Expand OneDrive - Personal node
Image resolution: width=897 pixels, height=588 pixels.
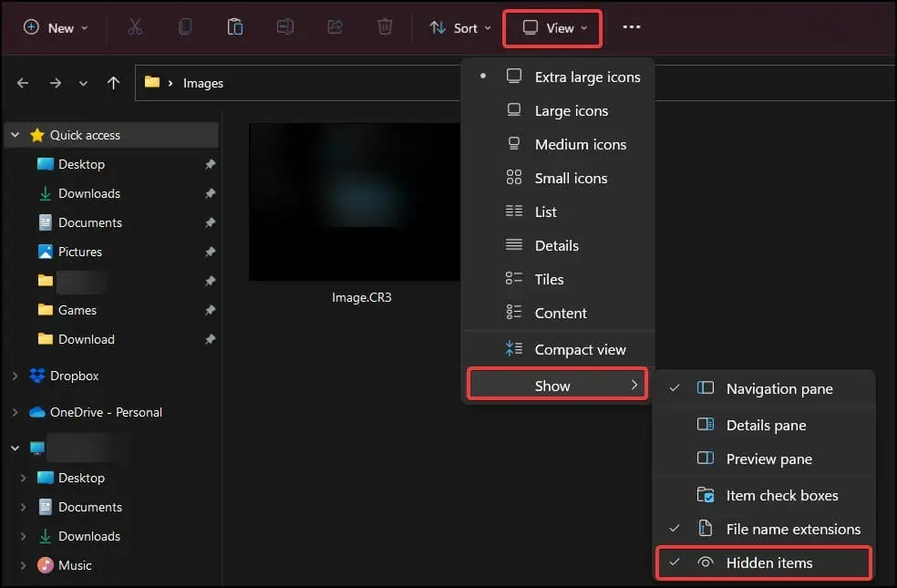click(15, 412)
